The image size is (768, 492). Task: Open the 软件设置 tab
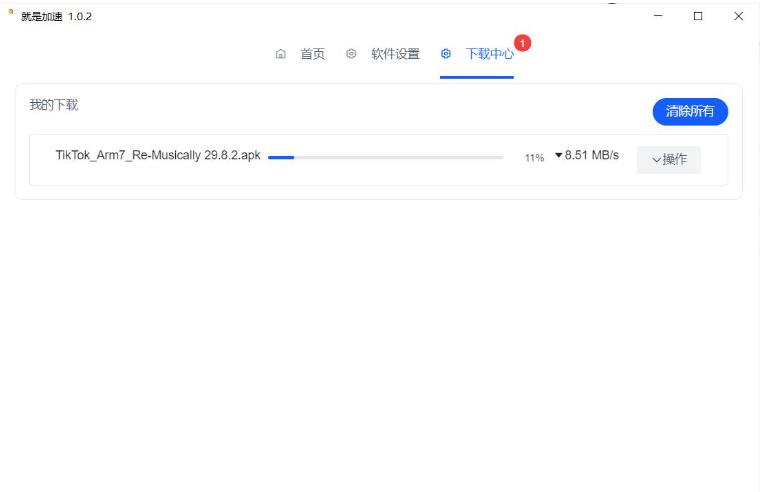(x=395, y=54)
